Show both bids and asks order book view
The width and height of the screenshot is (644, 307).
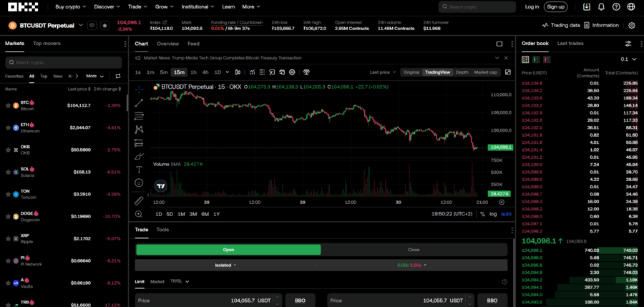click(525, 59)
